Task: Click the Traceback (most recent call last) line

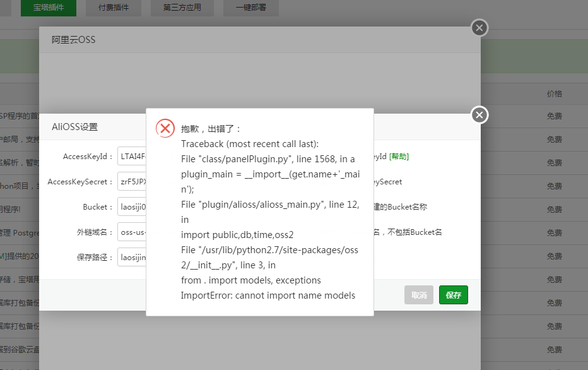Action: (250, 144)
